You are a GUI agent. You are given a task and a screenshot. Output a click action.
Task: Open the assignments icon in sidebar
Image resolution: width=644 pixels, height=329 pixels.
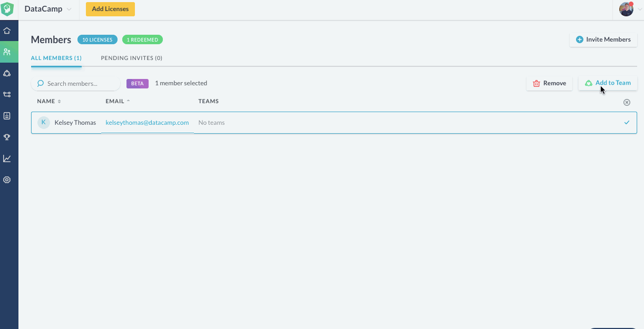coord(7,116)
